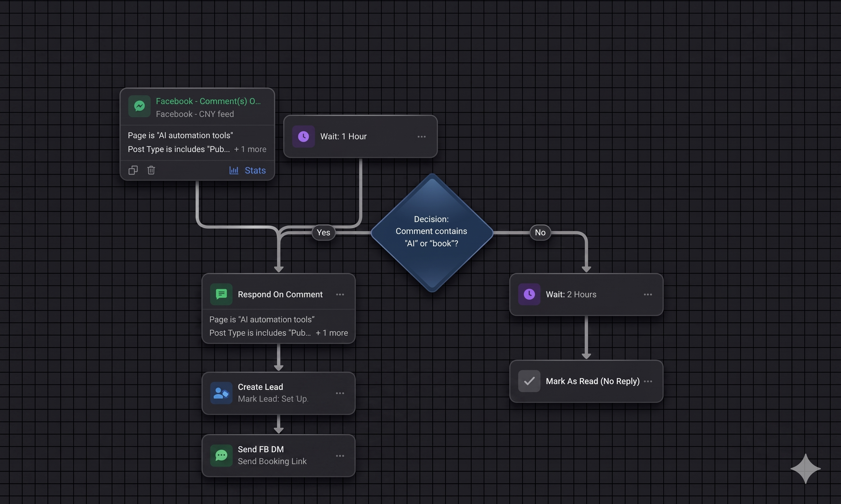Click the No branch label
The height and width of the screenshot is (504, 841).
point(540,233)
